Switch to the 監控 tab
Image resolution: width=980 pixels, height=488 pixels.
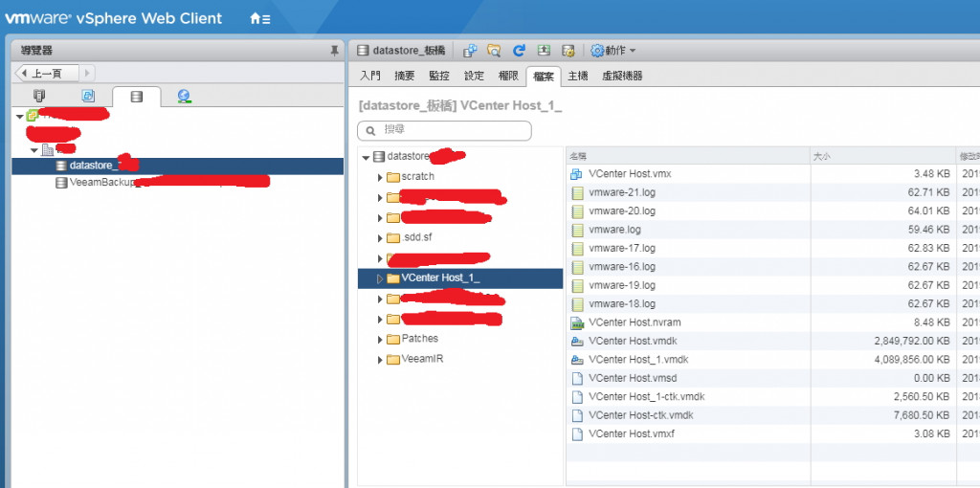point(439,76)
